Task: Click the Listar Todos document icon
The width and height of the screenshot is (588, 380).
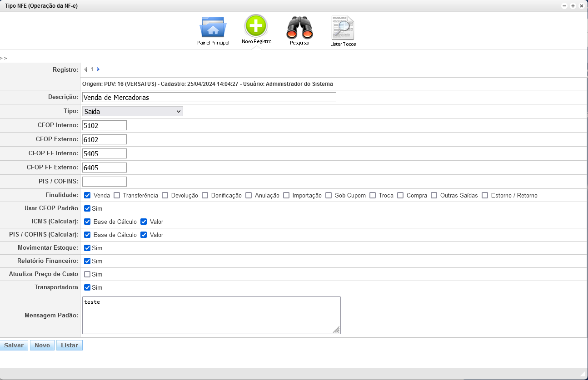Action: 343,27
